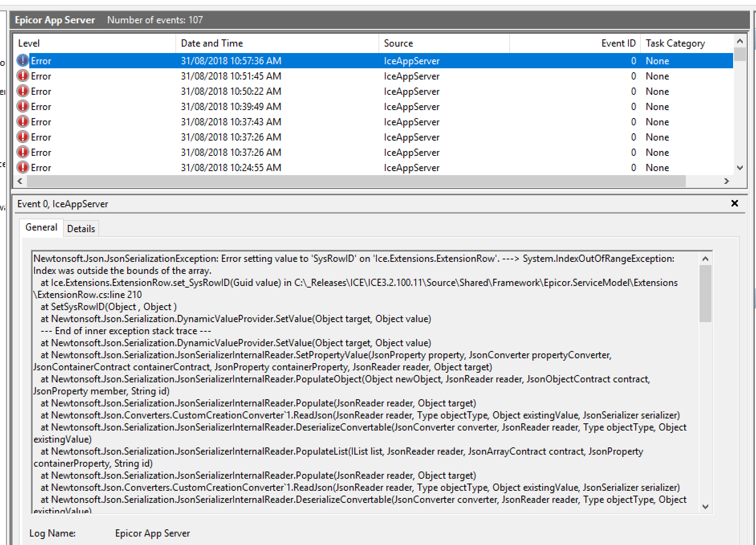Viewport: 756px width, 545px height.
Task: Click the 'at SetSysRowID(Object , Object )' line
Action: 109,307
